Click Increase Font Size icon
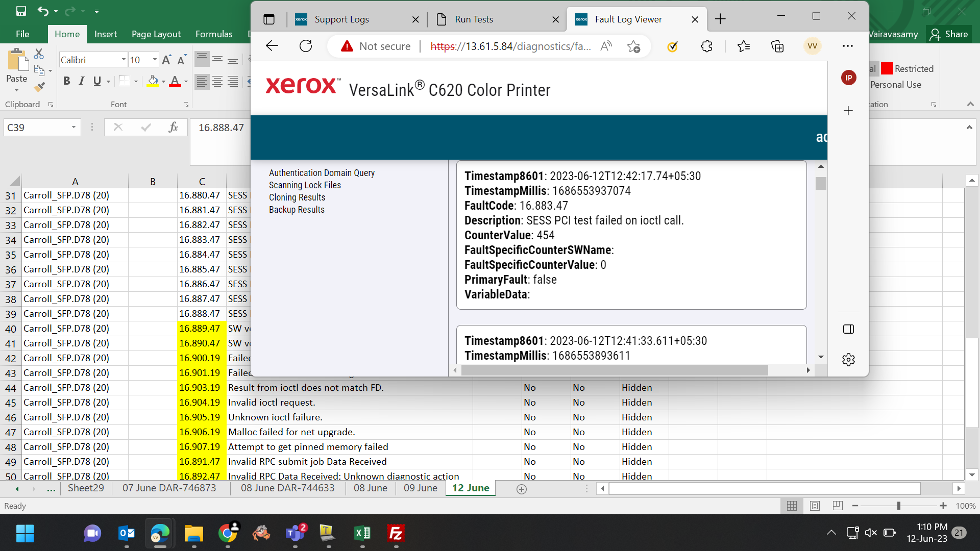Image resolution: width=980 pixels, height=551 pixels. pyautogui.click(x=166, y=60)
